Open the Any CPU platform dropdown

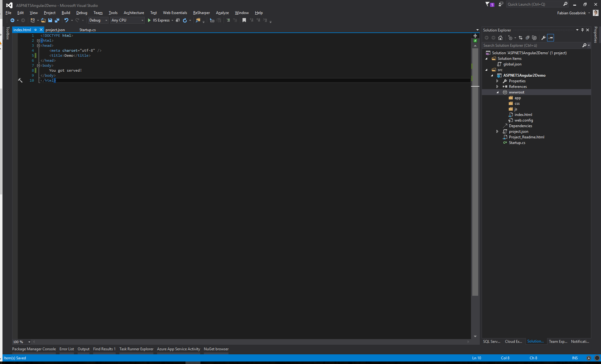127,20
